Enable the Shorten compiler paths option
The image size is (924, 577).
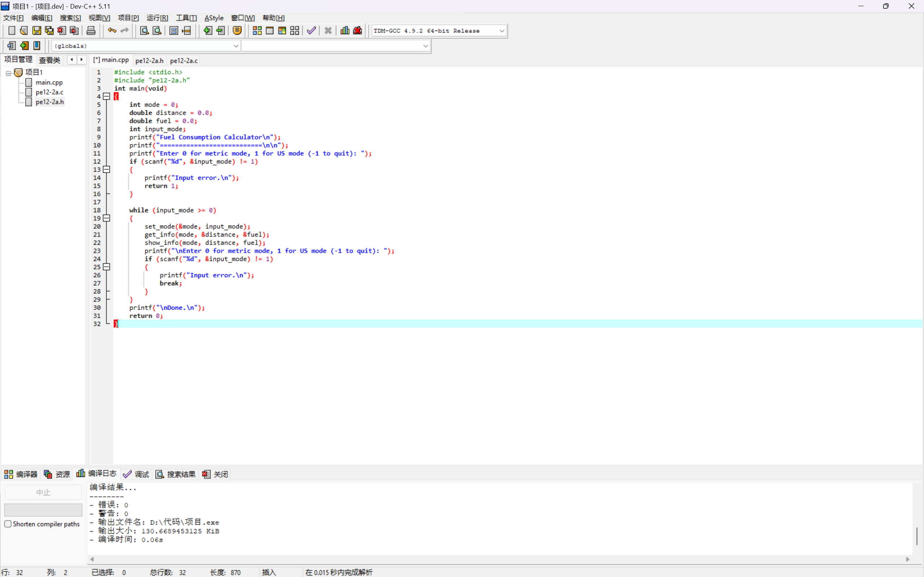point(8,524)
